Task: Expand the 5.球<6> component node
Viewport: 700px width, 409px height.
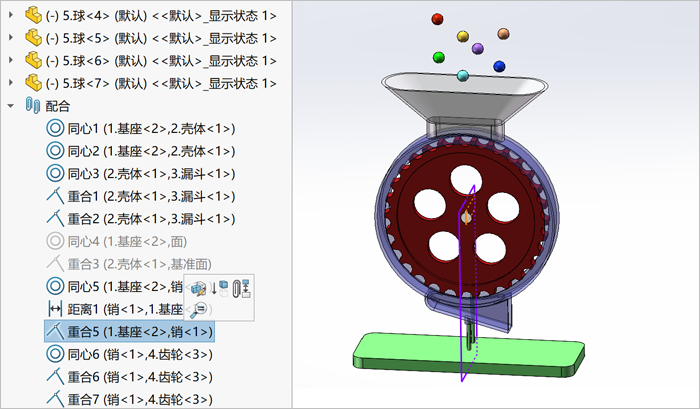Action: (11, 60)
